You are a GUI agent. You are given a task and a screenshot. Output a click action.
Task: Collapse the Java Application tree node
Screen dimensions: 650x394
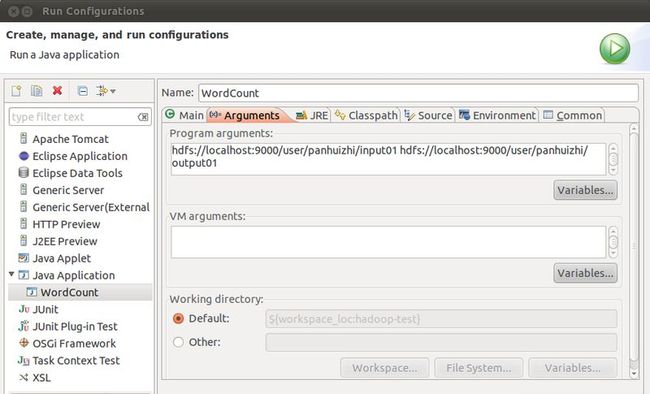coord(12,274)
